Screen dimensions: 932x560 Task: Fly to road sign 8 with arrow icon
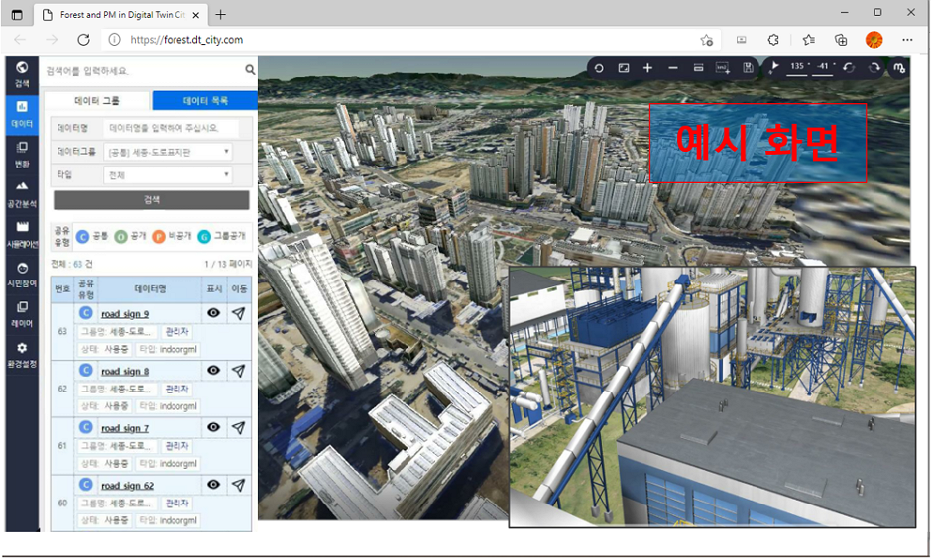tap(238, 371)
